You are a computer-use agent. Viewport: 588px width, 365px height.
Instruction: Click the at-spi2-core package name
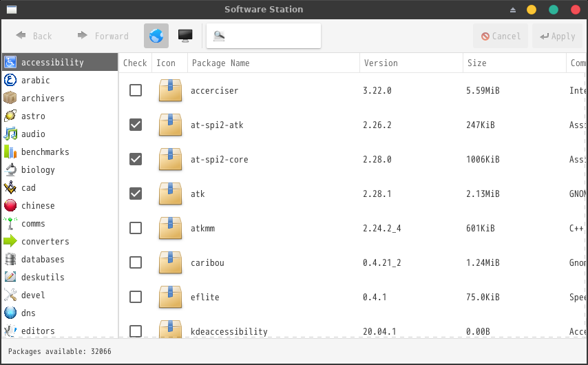[220, 160]
